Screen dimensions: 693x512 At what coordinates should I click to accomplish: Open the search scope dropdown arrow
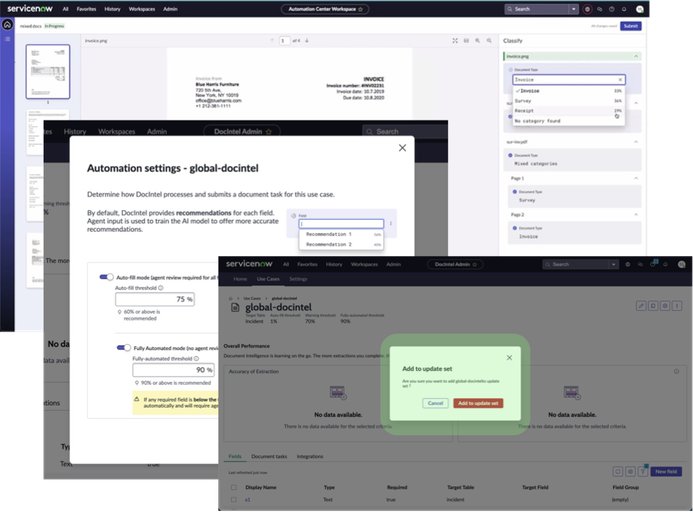click(x=574, y=9)
